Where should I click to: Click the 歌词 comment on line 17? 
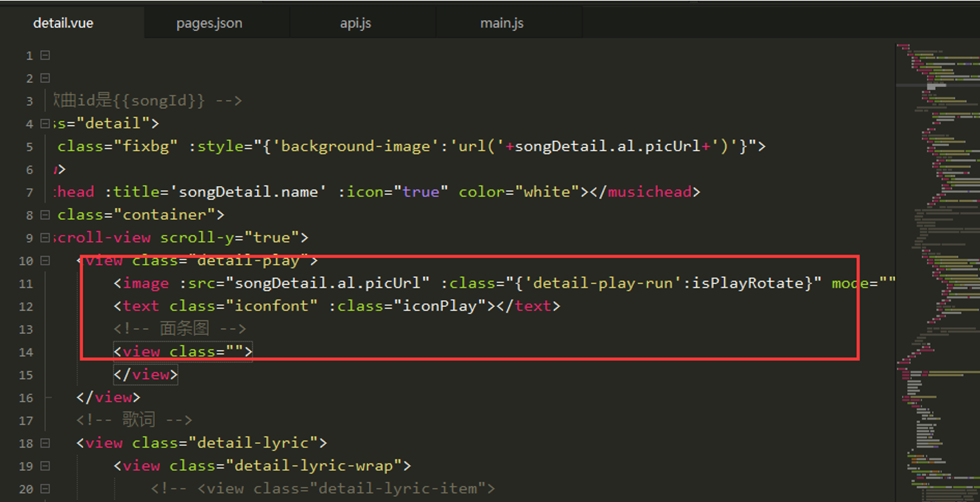[135, 420]
